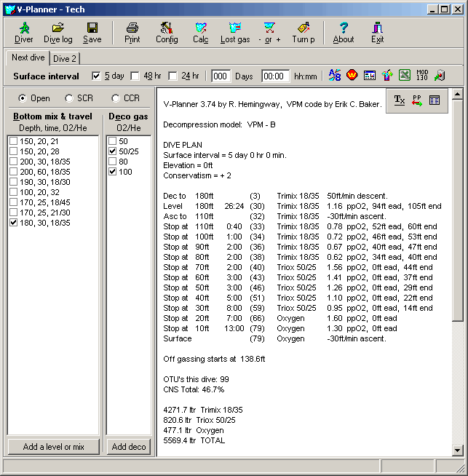The image size is (468, 476).
Task: Click the dive plan scrollbar down arrow
Action: coord(457,451)
